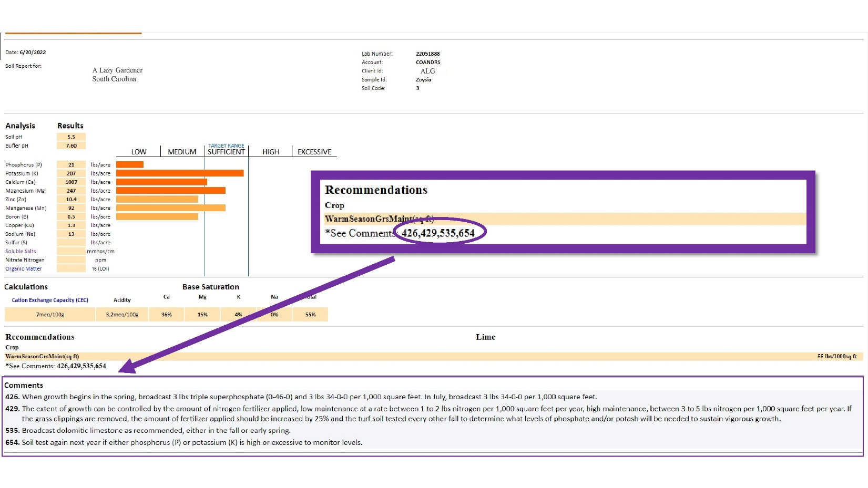The image size is (868, 488).
Task: Click the Soluble Salts link
Action: tap(21, 251)
